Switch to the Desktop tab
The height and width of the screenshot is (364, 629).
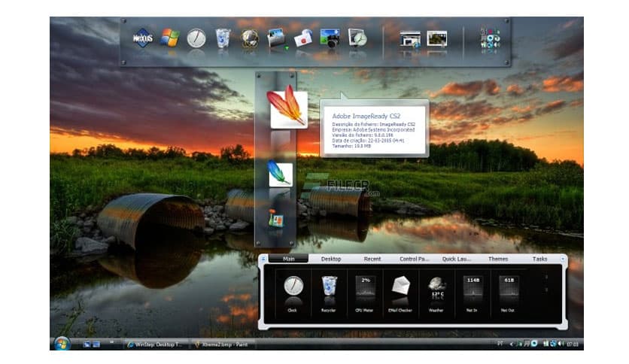[x=331, y=259]
